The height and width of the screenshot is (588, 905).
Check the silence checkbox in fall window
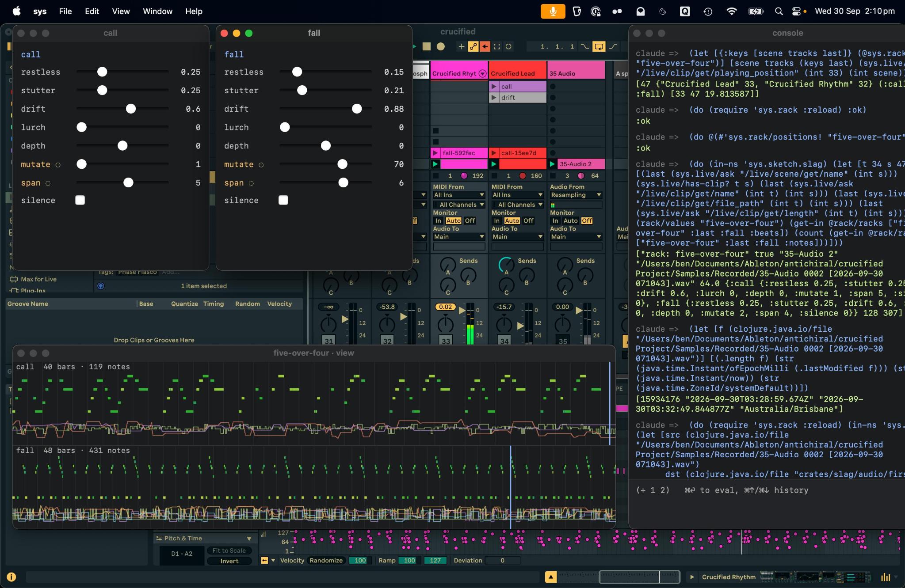point(283,200)
